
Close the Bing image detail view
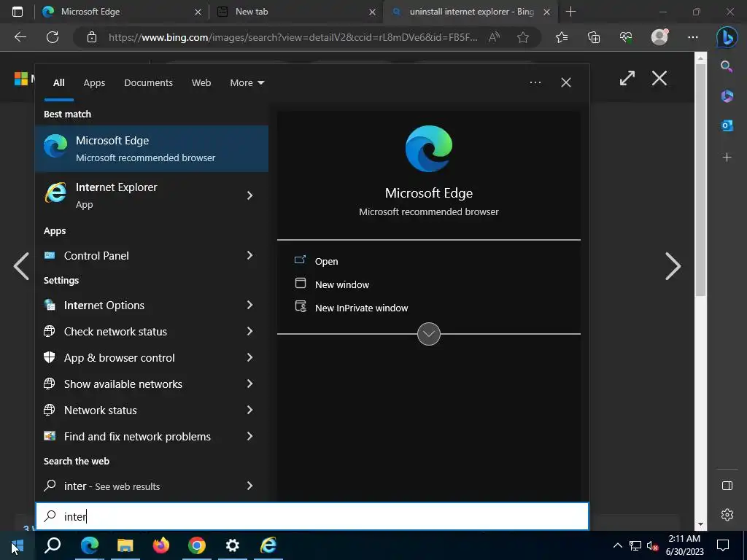point(659,78)
